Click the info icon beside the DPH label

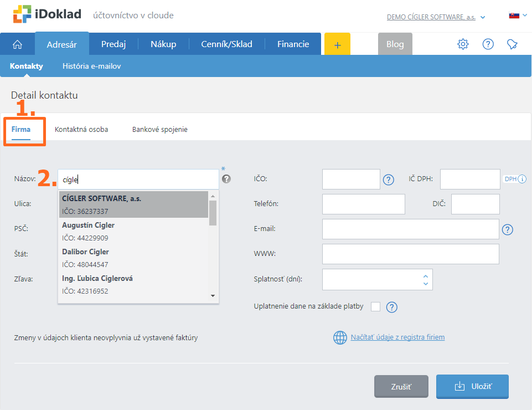[x=522, y=179]
